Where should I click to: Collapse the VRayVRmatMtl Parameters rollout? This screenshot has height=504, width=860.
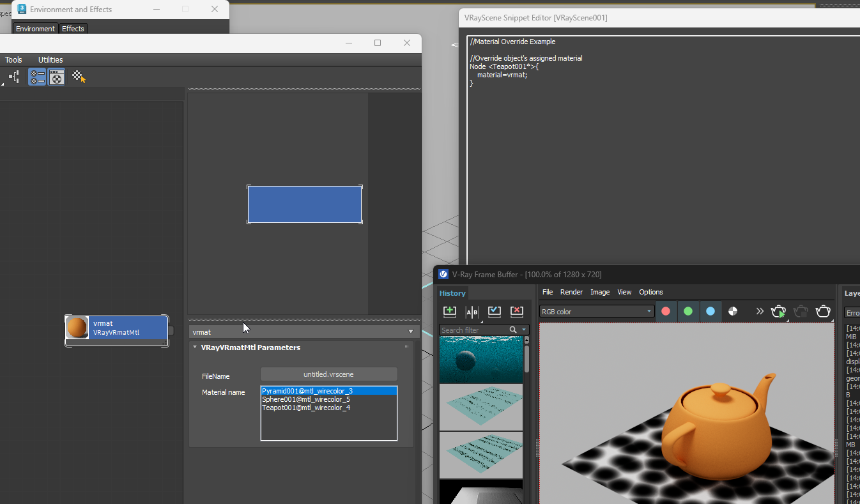click(x=195, y=347)
